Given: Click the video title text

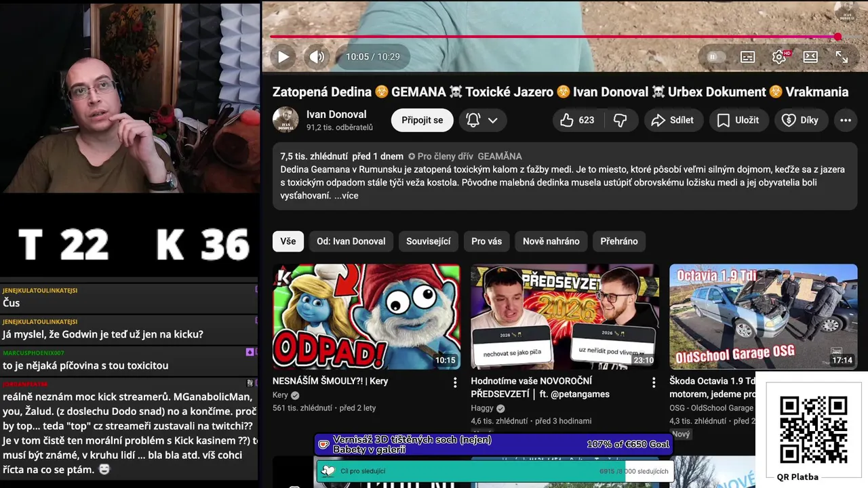Looking at the screenshot, I should click(560, 91).
